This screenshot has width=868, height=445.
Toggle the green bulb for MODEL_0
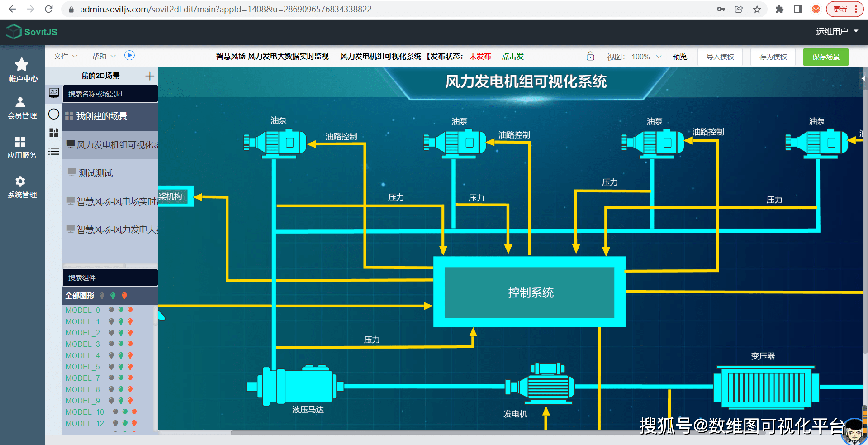[120, 310]
